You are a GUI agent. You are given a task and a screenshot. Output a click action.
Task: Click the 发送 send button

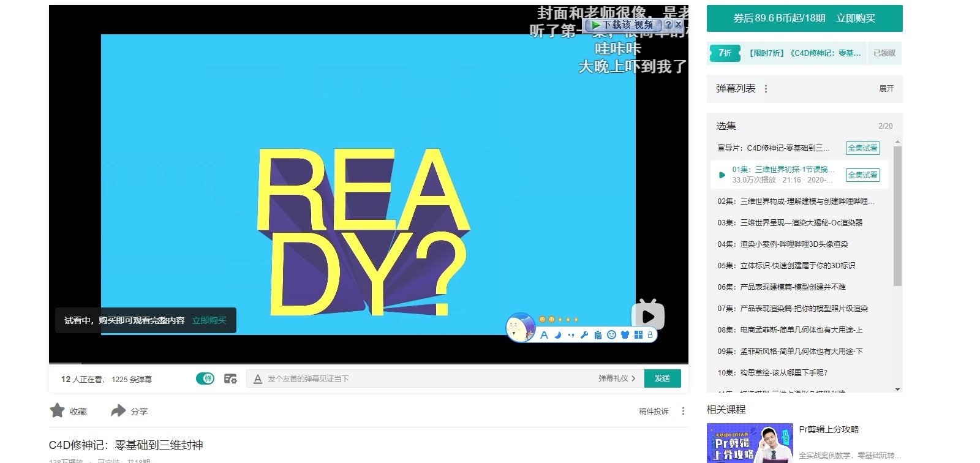click(x=662, y=378)
